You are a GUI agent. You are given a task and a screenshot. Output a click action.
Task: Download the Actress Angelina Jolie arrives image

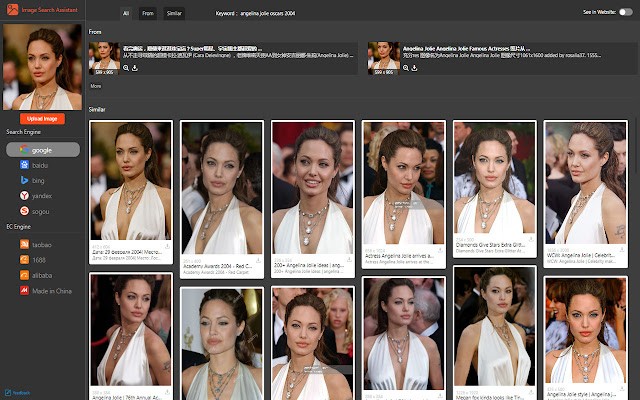click(440, 250)
